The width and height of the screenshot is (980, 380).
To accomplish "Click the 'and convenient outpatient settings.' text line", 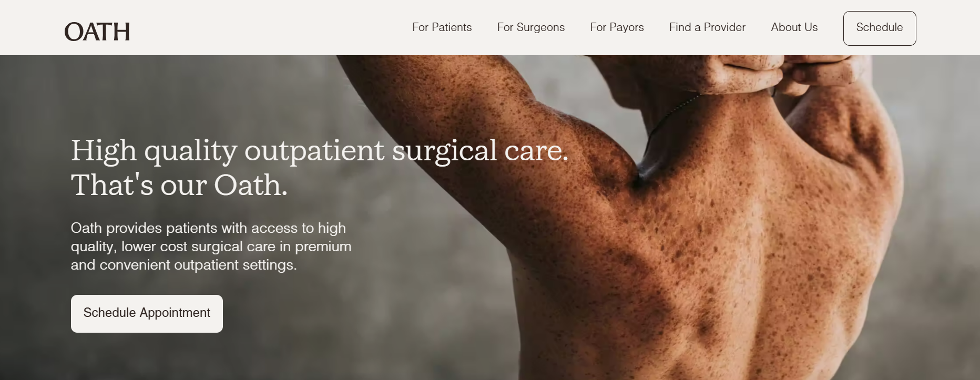I will (x=184, y=265).
